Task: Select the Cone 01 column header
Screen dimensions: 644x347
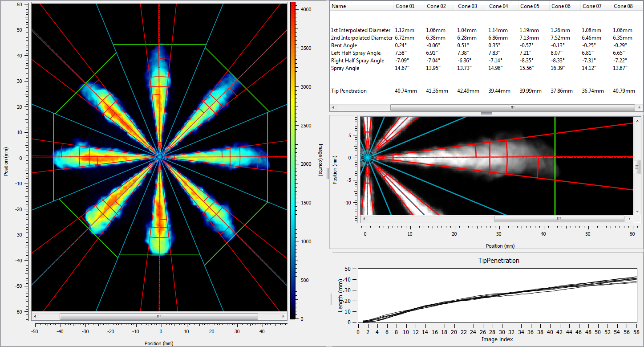Action: pos(405,6)
